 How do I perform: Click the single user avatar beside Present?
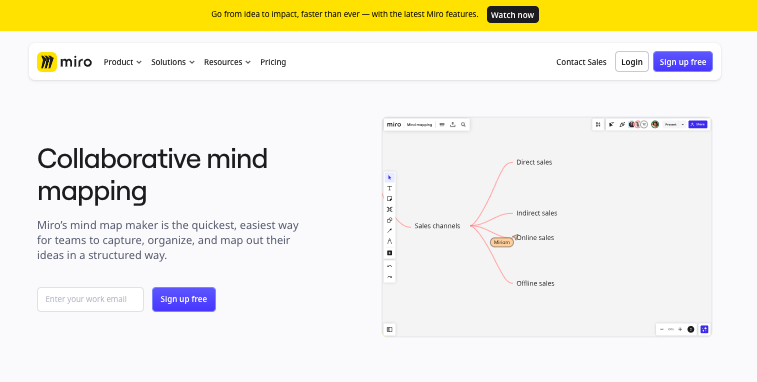[655, 125]
